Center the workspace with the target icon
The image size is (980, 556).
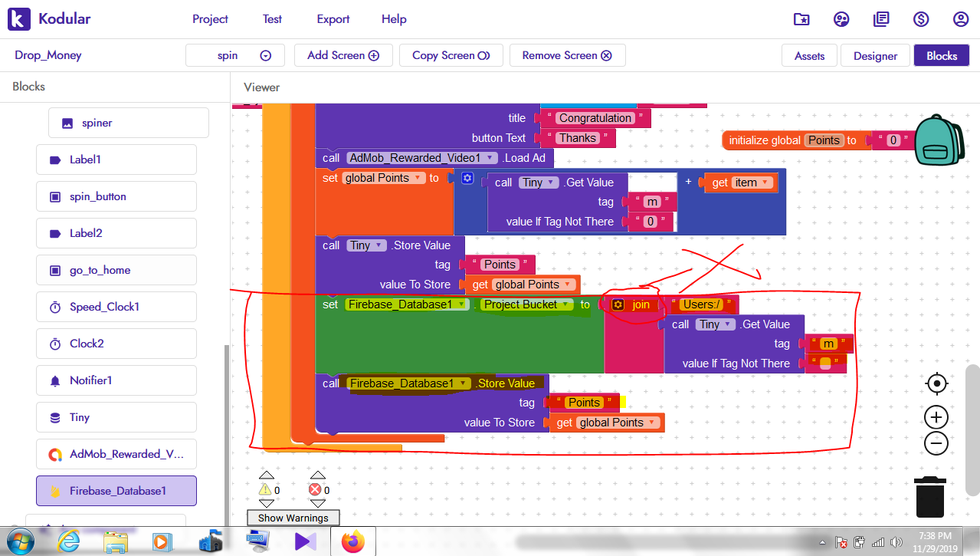click(x=936, y=383)
